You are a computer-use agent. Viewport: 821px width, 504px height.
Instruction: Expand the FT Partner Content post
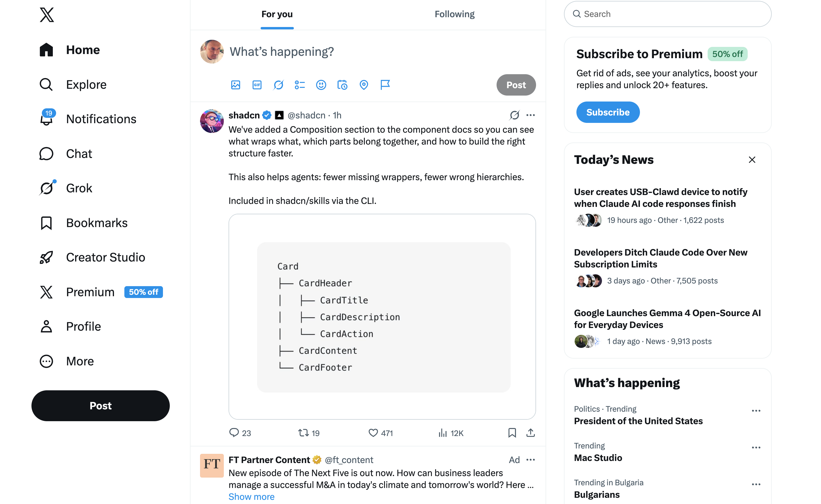(251, 496)
